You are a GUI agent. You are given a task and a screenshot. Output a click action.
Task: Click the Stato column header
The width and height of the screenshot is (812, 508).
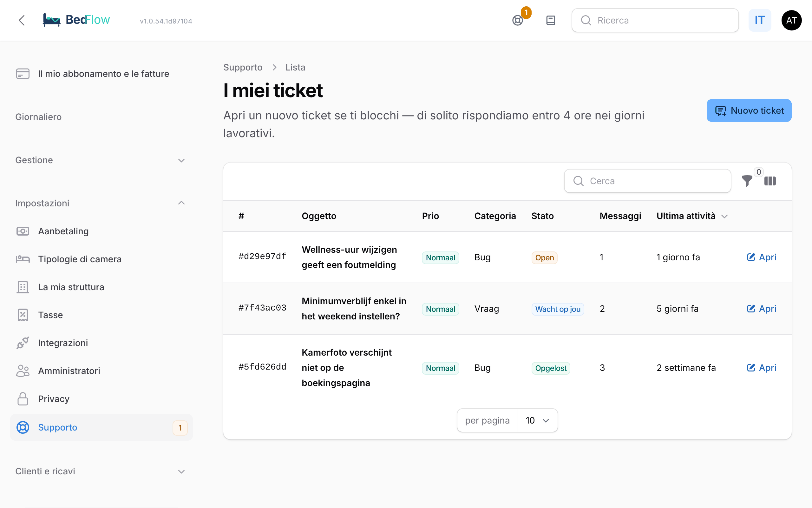(x=542, y=216)
